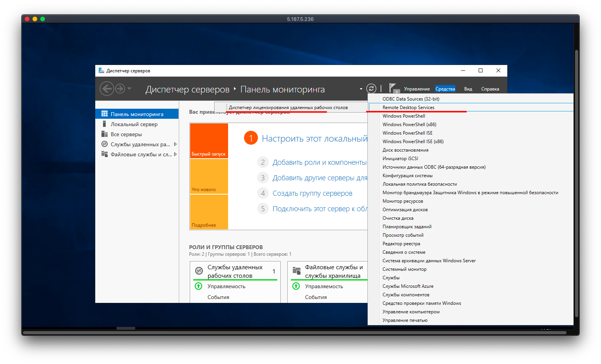Click the Что нового tile

pos(209,176)
